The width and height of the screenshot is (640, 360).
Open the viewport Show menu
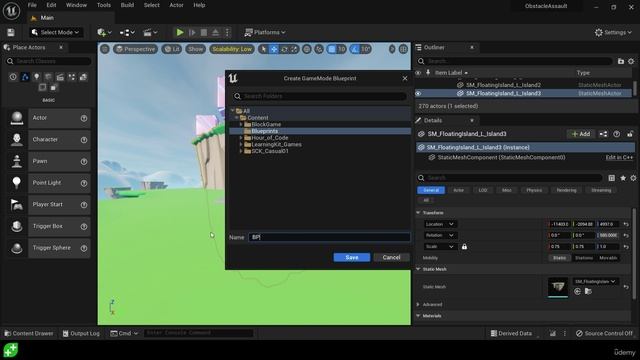click(196, 49)
